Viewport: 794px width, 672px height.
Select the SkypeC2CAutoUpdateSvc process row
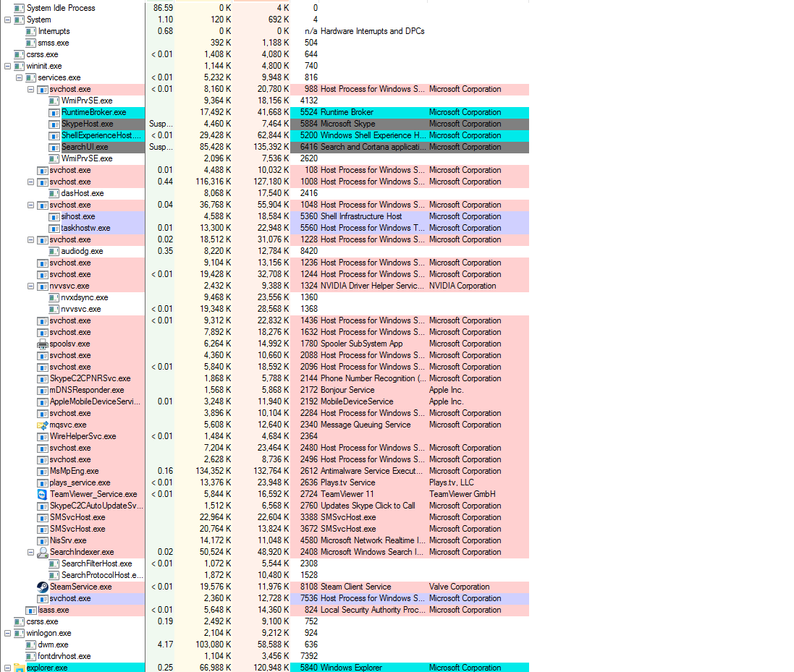coord(265,506)
